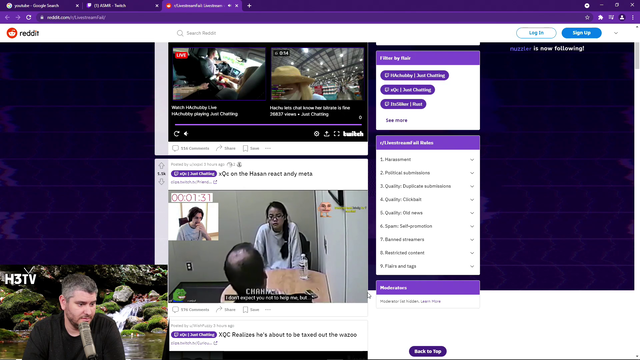
Task: Expand rule 1 Harassment
Action: click(x=427, y=160)
